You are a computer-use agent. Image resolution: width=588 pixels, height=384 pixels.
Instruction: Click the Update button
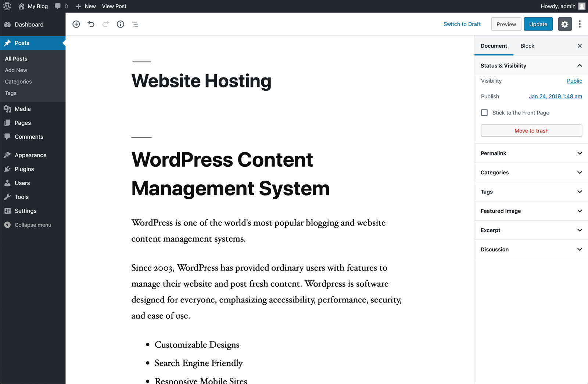(538, 24)
